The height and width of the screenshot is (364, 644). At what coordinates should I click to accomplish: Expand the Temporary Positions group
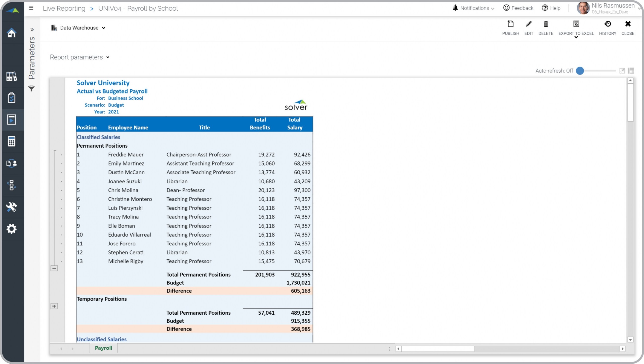tap(54, 306)
